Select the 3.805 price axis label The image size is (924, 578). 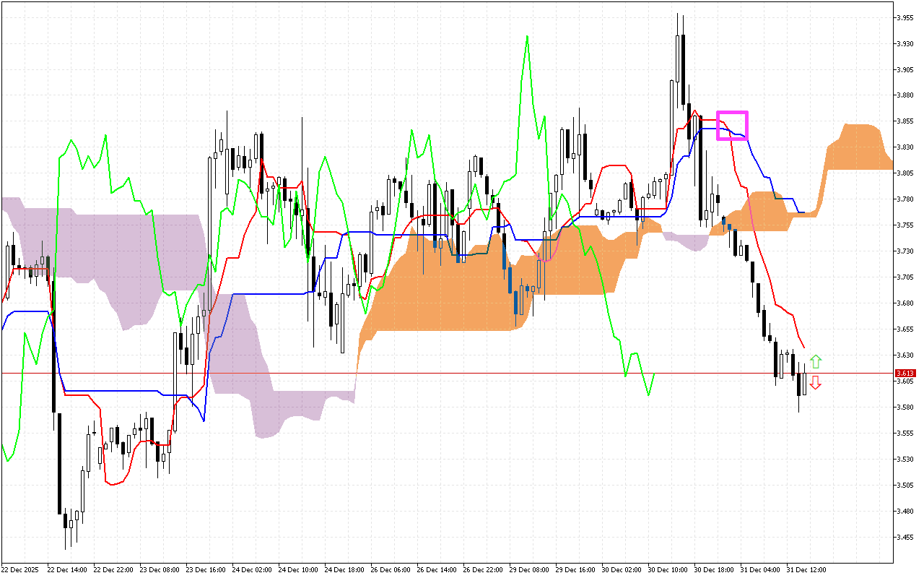tap(904, 173)
